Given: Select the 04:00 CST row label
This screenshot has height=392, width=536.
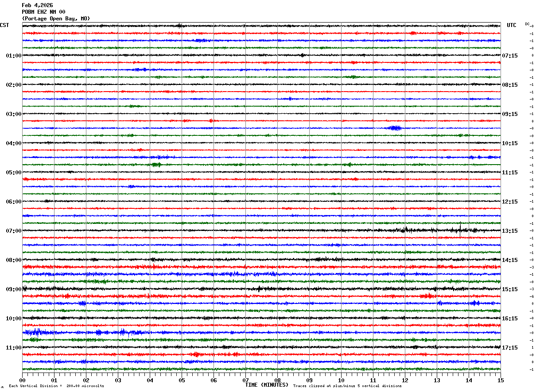Looking at the screenshot, I should [x=14, y=143].
